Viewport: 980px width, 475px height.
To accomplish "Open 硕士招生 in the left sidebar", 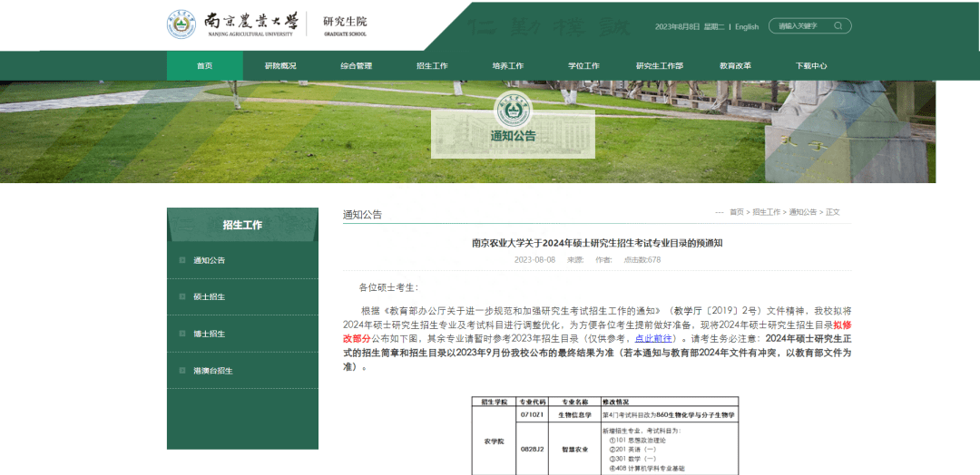I will [x=209, y=296].
